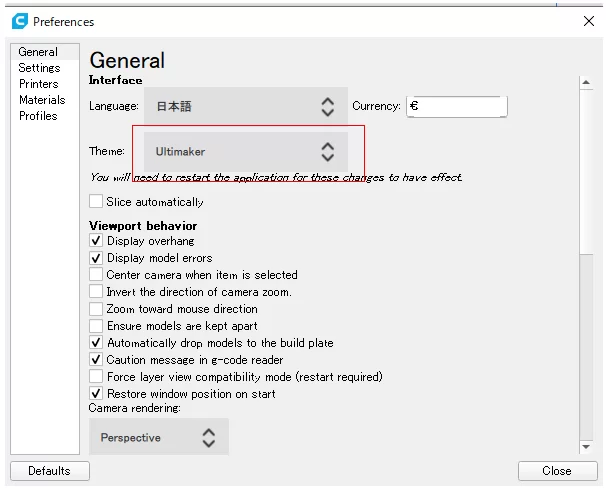Open the Camera rendering Perspective dropdown
This screenshot has height=490, width=606.
tap(159, 437)
